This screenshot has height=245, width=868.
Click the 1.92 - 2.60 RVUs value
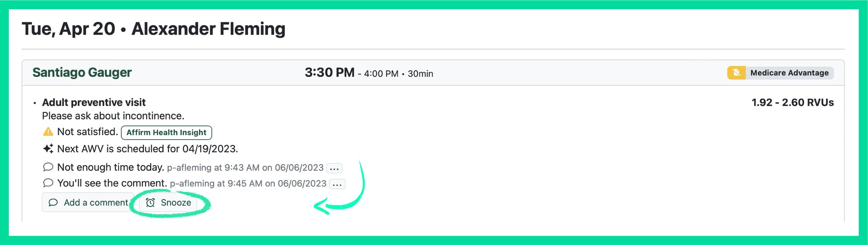coord(792,102)
